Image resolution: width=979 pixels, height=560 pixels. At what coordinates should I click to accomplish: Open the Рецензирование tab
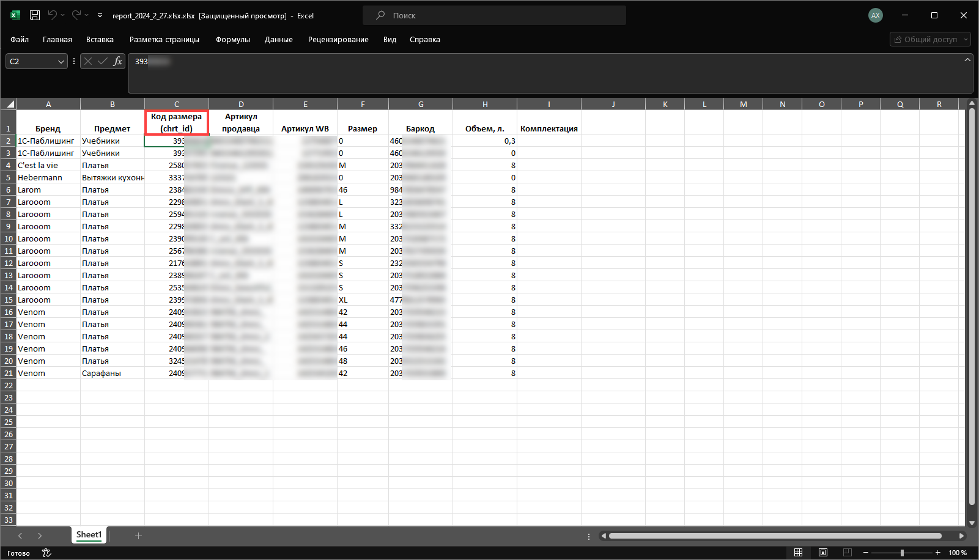(x=338, y=40)
